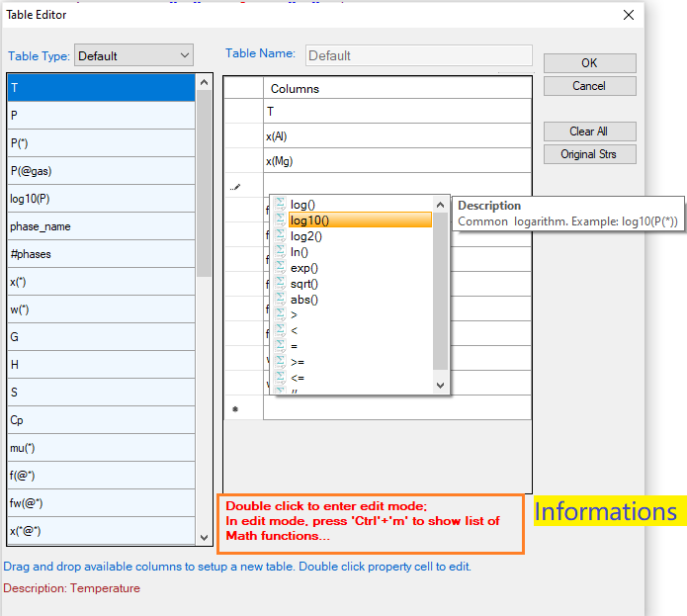Click the Cancel button

click(589, 86)
